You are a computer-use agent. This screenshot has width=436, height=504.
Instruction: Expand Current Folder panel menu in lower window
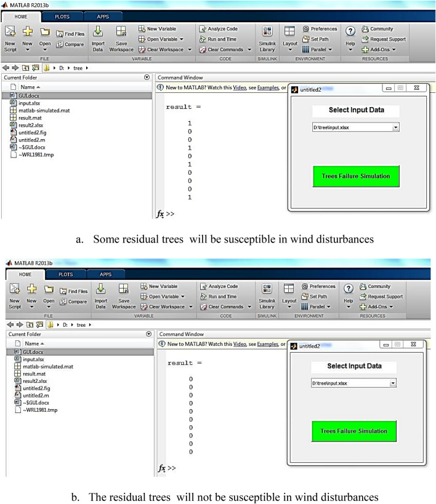[149, 334]
